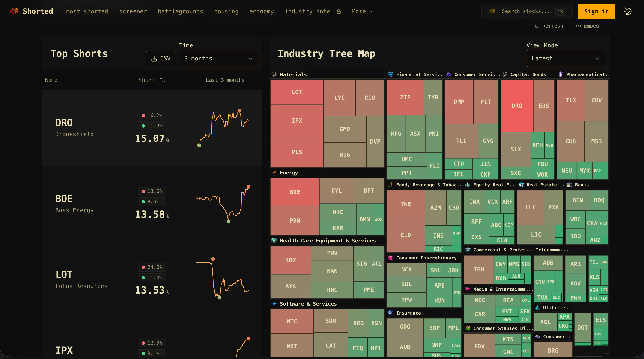Toggle the dark mode moon icon
Screen dimensions: 644x359
tap(627, 11)
